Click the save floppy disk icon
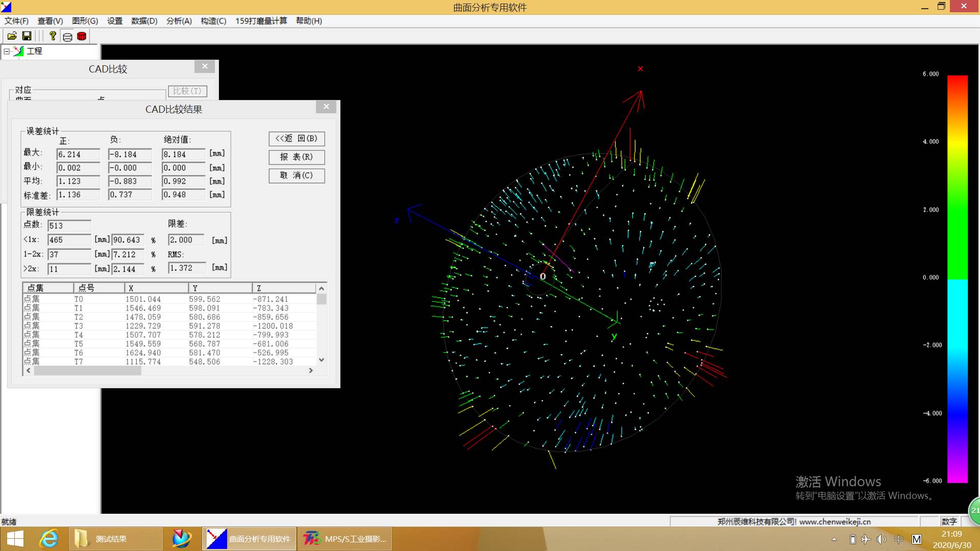 tap(27, 36)
